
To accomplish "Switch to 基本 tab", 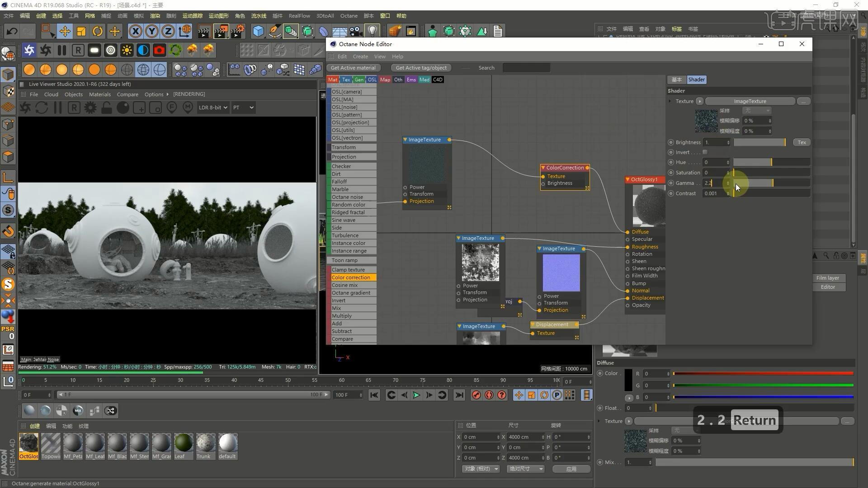I will point(676,80).
